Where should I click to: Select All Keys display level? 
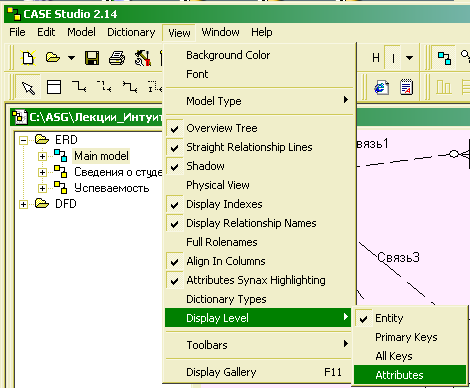pyautogui.click(x=410, y=356)
